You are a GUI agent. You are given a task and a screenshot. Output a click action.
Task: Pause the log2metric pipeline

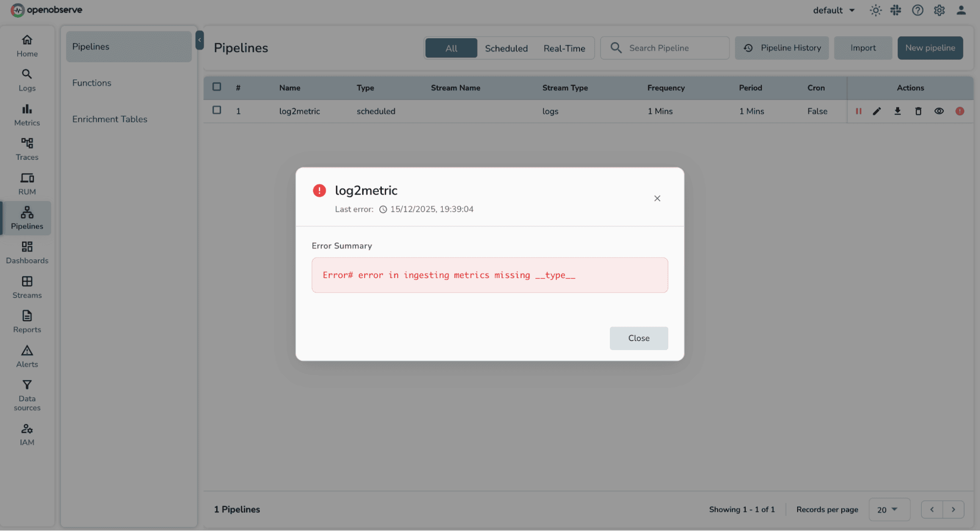coord(858,111)
